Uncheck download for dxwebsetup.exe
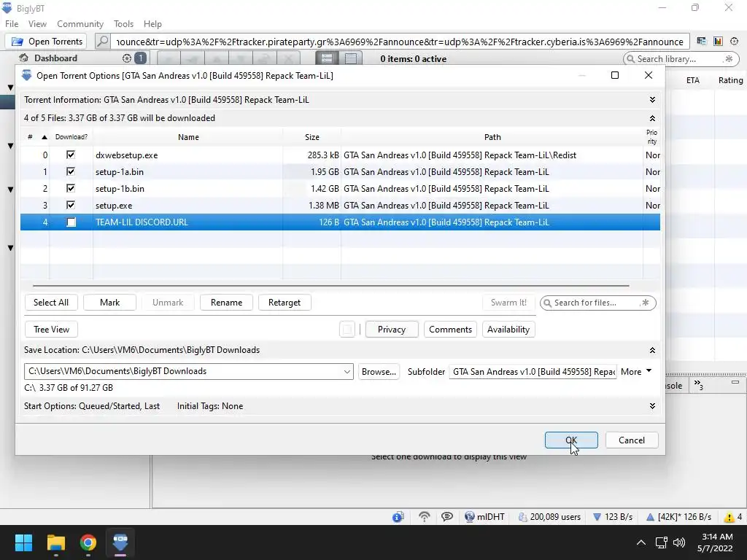Screen dimensions: 747x560 [x=71, y=155]
